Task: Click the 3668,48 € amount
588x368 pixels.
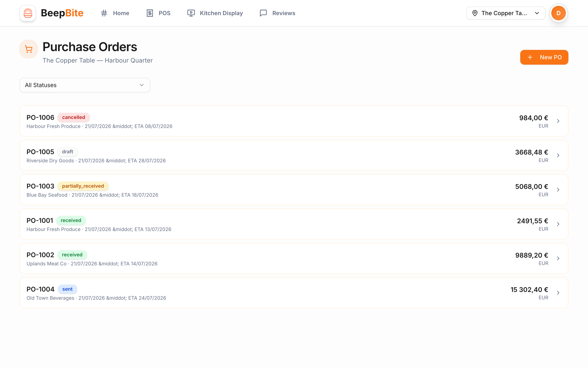Action: pyautogui.click(x=532, y=152)
